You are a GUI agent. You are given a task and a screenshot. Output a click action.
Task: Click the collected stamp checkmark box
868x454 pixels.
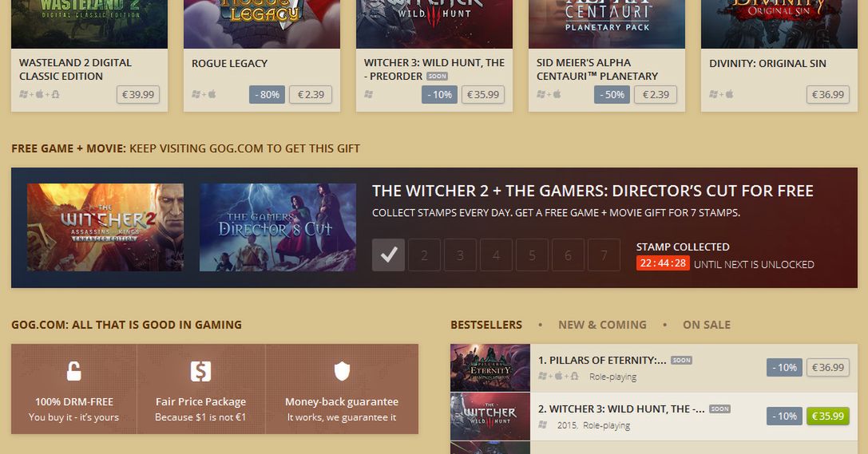(x=388, y=255)
